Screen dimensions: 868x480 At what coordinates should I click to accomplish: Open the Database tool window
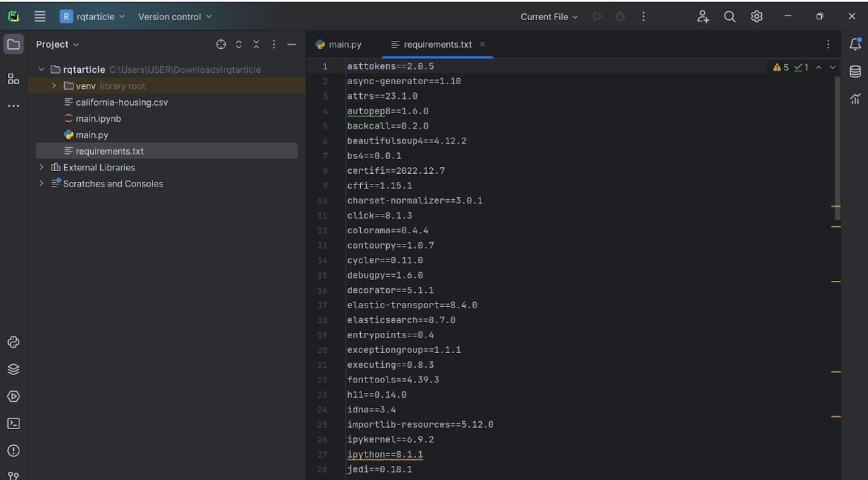point(855,72)
